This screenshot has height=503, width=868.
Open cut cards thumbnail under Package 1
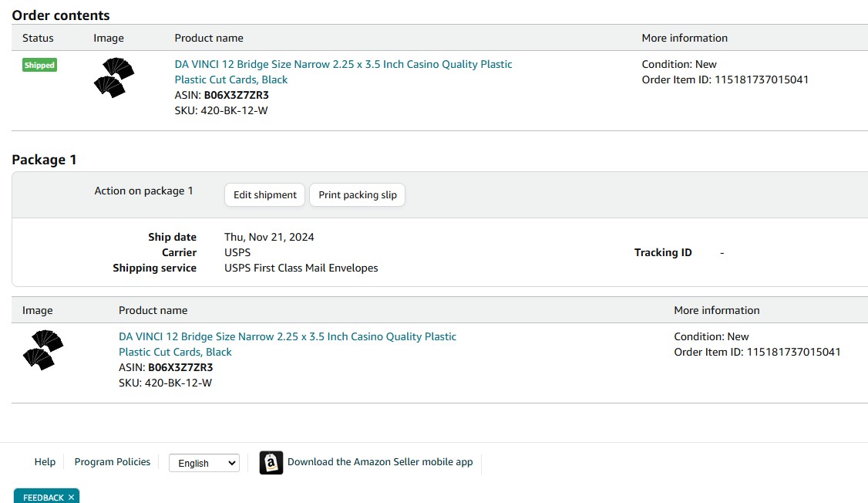(x=43, y=350)
